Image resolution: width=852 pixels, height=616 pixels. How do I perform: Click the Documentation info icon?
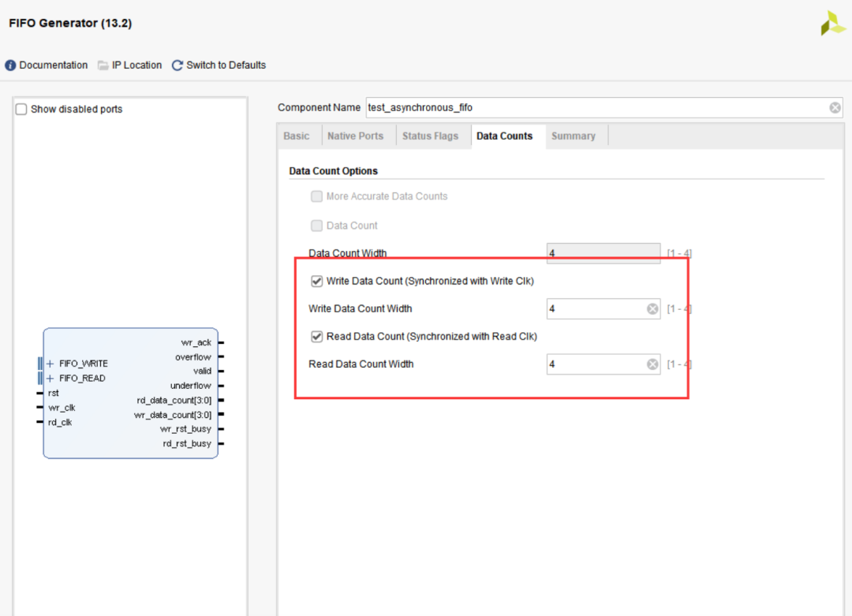point(10,65)
